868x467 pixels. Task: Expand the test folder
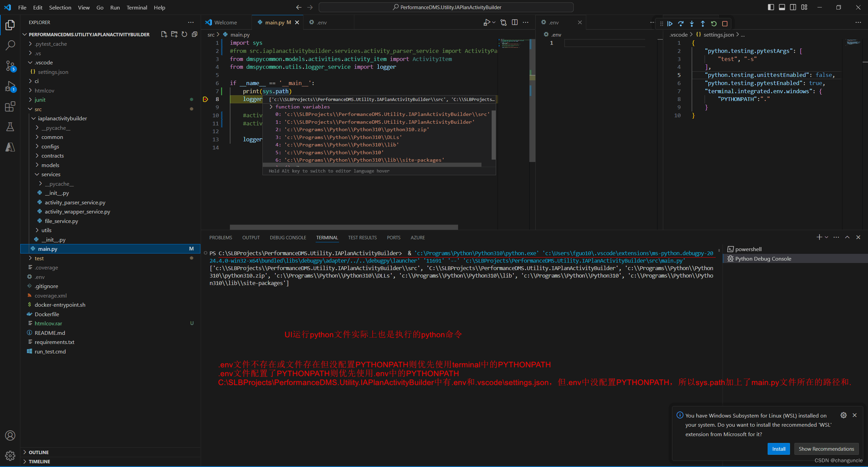coord(39,258)
